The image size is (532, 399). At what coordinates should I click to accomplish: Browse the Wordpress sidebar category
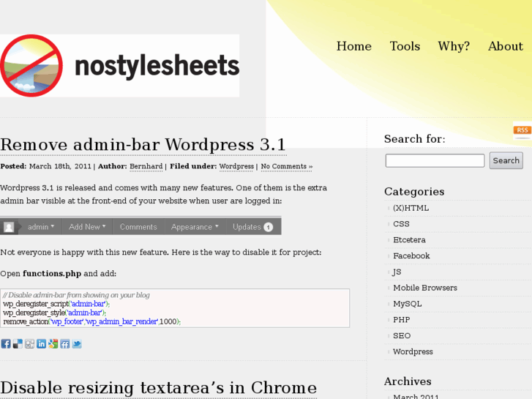click(413, 352)
